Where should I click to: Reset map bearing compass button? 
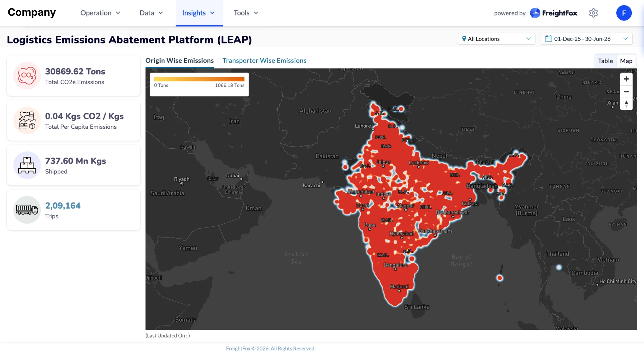tap(626, 104)
